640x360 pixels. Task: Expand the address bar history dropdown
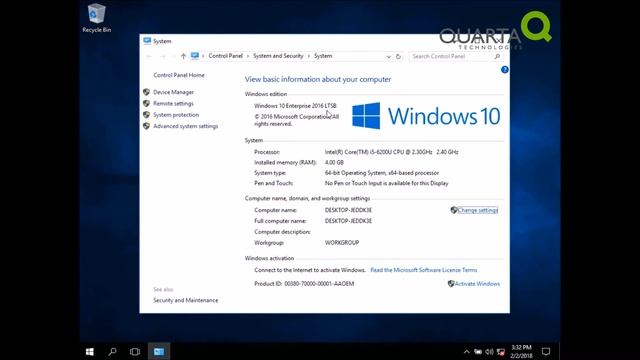tap(389, 57)
